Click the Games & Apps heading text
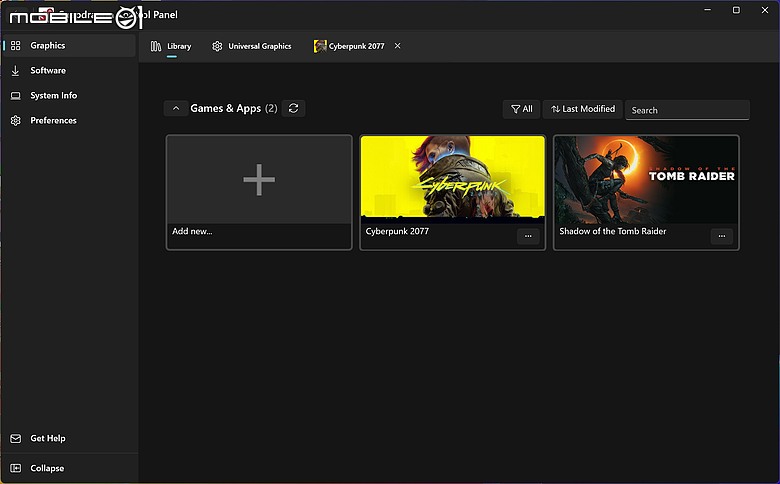The width and height of the screenshot is (780, 484). coord(225,108)
